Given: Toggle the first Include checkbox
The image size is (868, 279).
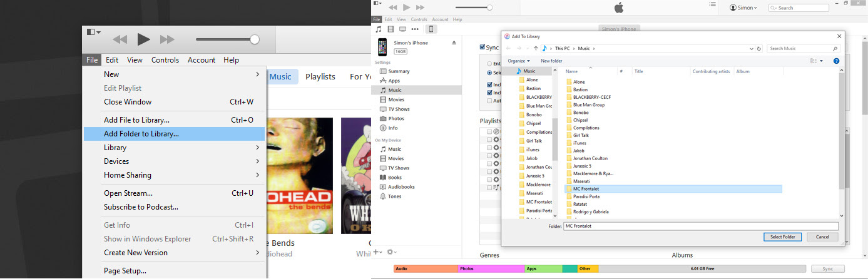Looking at the screenshot, I should tap(490, 84).
